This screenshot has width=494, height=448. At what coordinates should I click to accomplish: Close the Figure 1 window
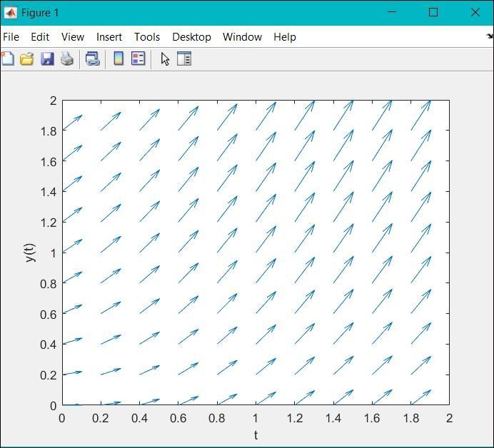tap(475, 12)
